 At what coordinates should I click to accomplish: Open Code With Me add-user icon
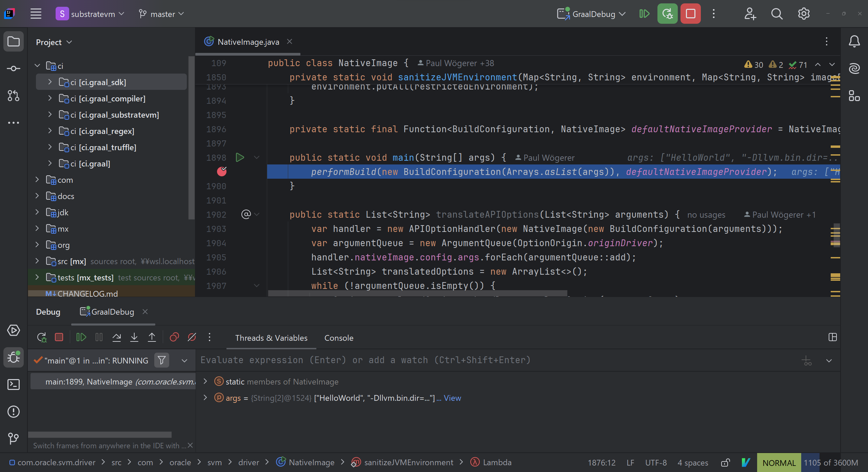750,14
